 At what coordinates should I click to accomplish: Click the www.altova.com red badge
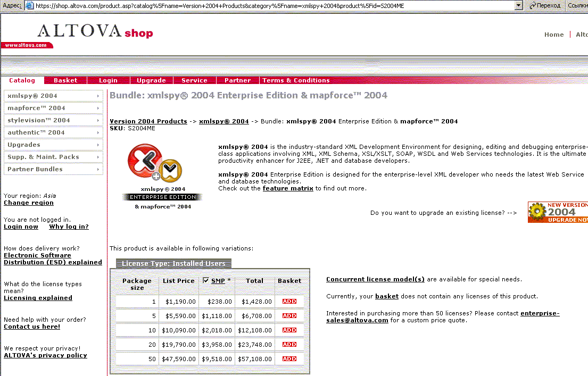coord(27,45)
